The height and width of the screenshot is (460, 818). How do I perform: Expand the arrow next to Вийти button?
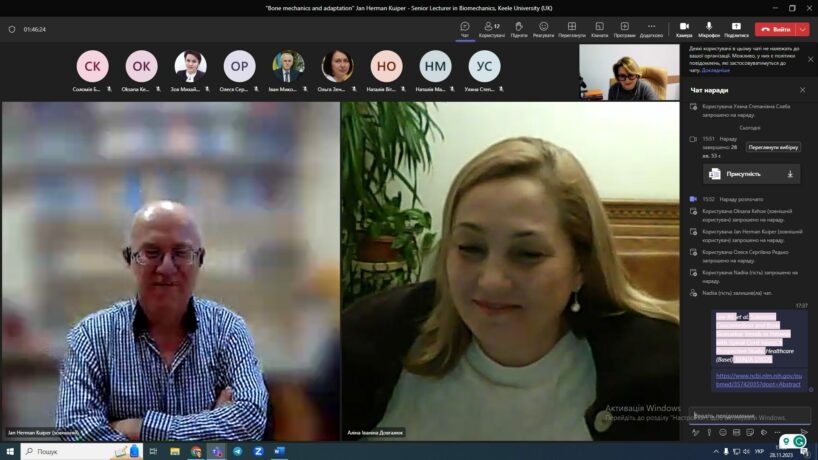pyautogui.click(x=803, y=30)
